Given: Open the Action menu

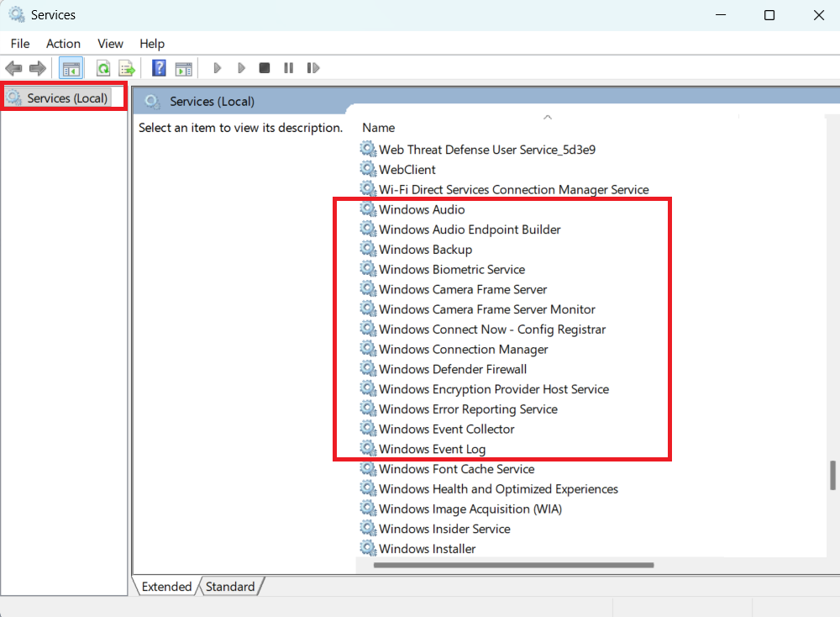Looking at the screenshot, I should [63, 44].
